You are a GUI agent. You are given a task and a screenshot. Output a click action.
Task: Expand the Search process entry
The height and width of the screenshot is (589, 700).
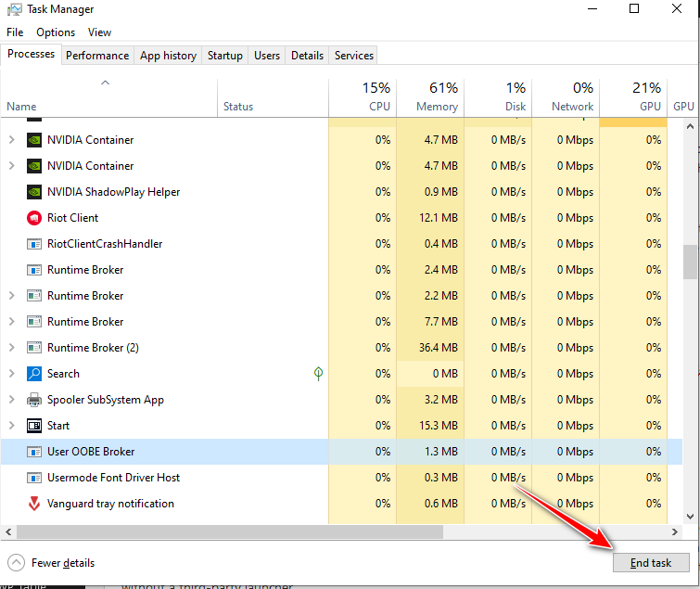click(11, 374)
